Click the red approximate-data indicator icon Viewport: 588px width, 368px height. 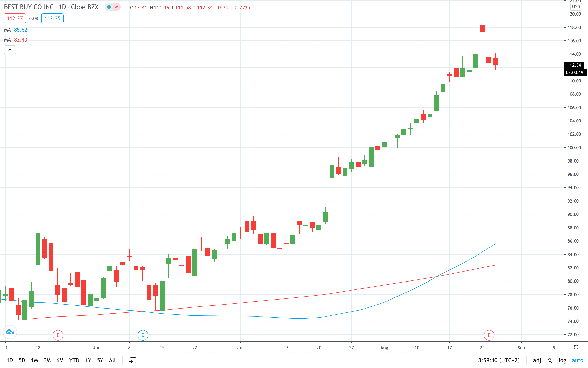(x=116, y=7)
